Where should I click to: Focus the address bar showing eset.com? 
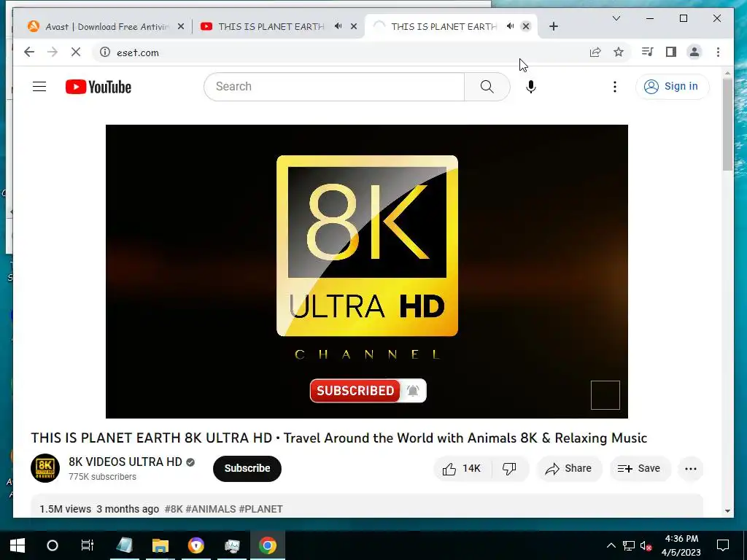click(333, 52)
